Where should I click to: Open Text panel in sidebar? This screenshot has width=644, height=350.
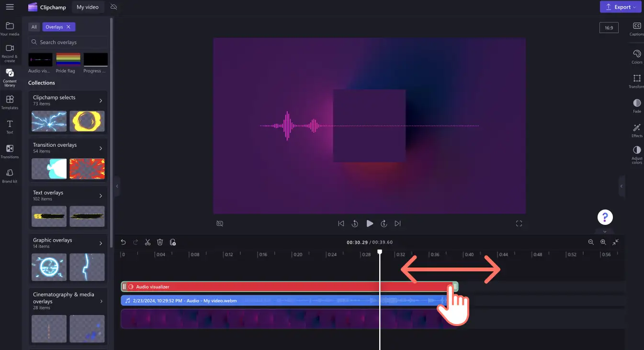pos(10,127)
